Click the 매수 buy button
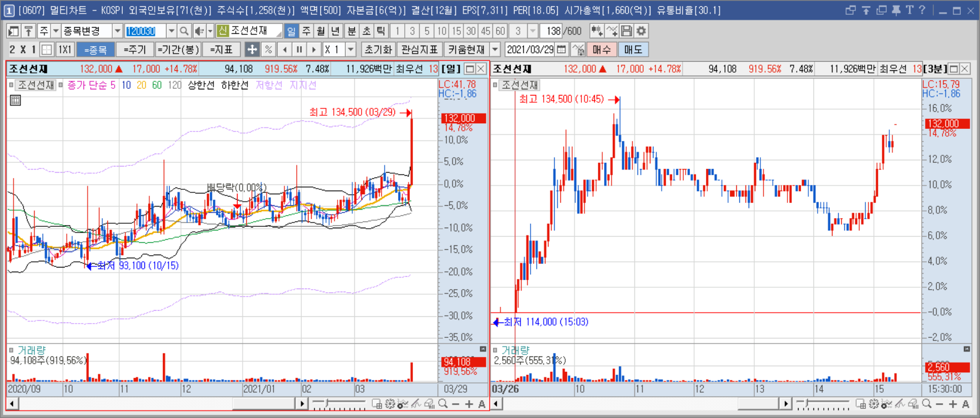The image size is (980, 418). pos(601,49)
